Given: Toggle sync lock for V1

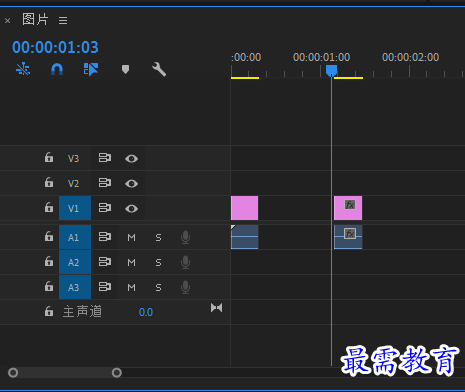Looking at the screenshot, I should 105,208.
